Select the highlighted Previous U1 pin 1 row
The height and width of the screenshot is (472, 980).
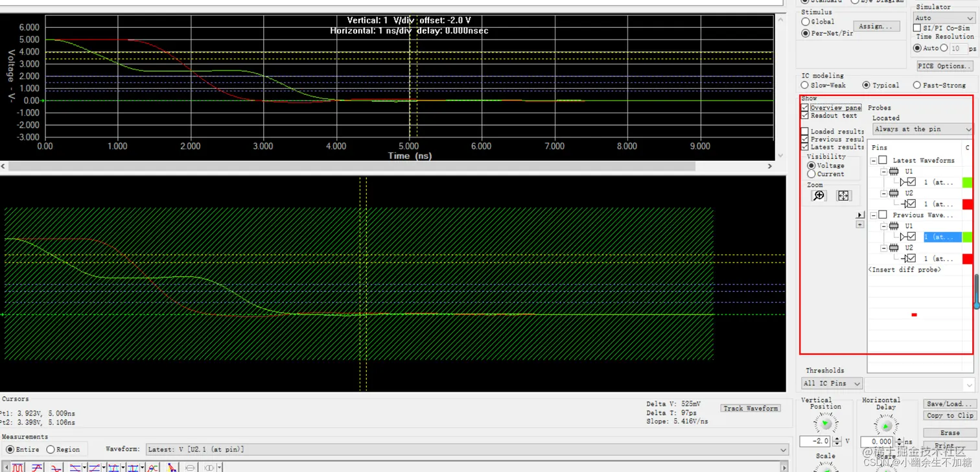(x=942, y=237)
